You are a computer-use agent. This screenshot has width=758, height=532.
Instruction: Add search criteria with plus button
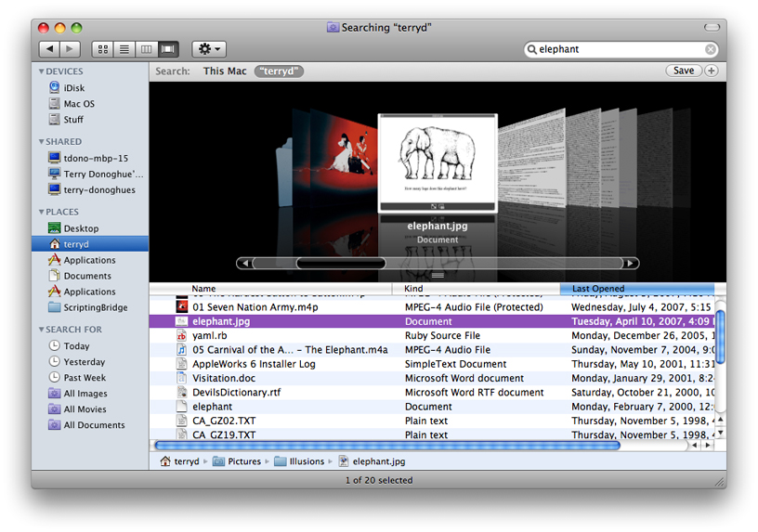712,71
